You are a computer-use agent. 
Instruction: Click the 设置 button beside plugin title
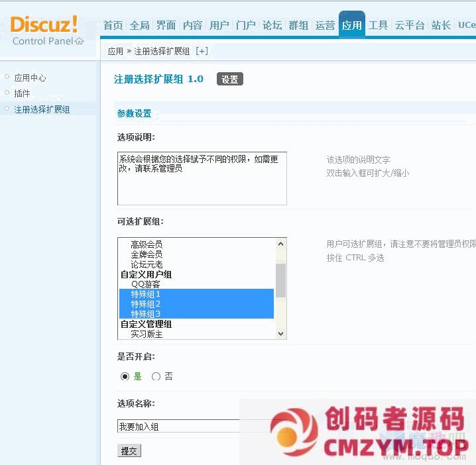point(230,79)
